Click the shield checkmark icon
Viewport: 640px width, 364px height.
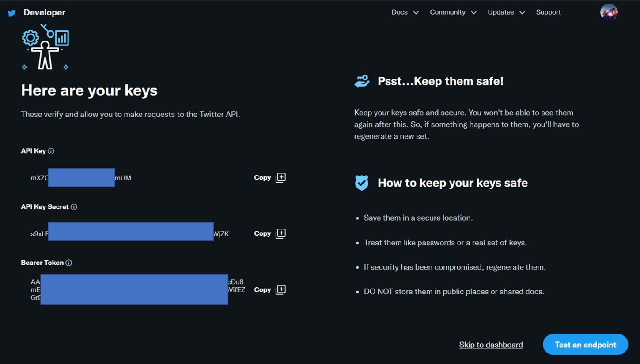(x=362, y=183)
